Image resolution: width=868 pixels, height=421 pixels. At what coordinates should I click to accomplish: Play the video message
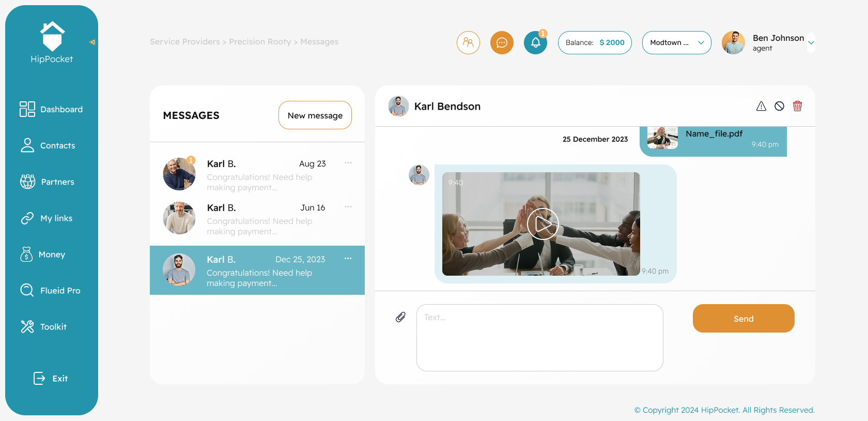542,224
